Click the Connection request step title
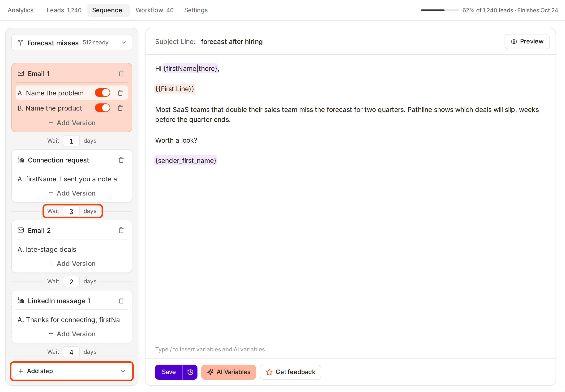 pos(58,160)
